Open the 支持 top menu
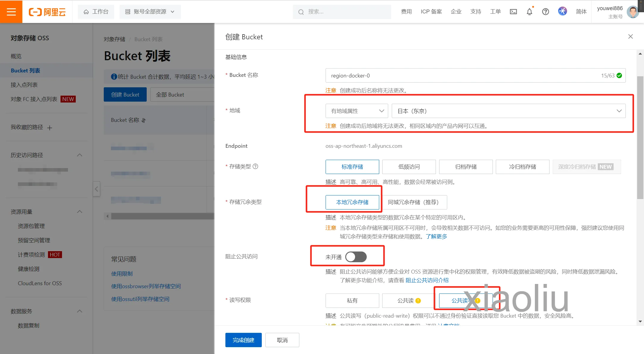The image size is (644, 354). (x=476, y=12)
